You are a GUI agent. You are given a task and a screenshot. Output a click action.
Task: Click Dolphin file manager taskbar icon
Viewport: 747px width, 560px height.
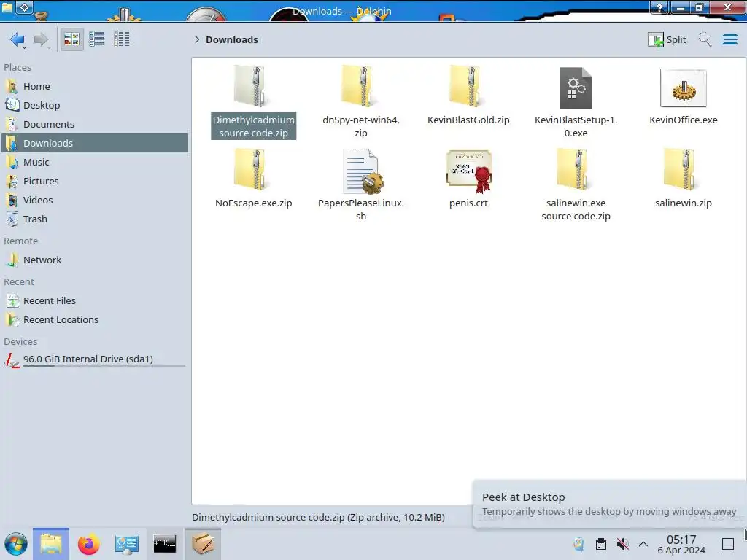[51, 544]
